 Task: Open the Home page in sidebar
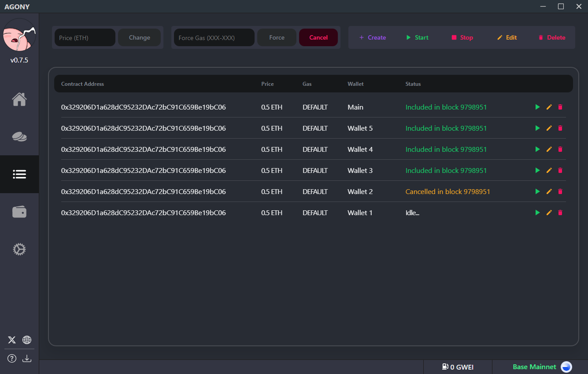coord(19,99)
